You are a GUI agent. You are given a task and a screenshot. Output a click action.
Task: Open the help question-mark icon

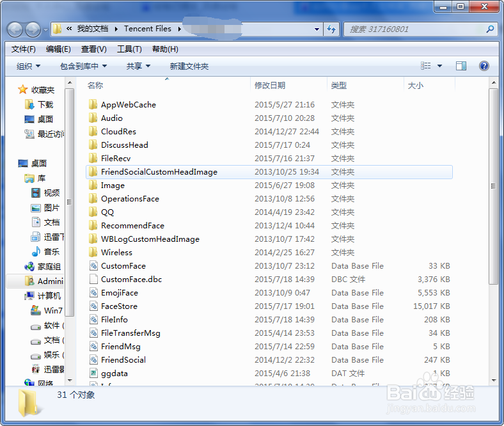tap(484, 66)
